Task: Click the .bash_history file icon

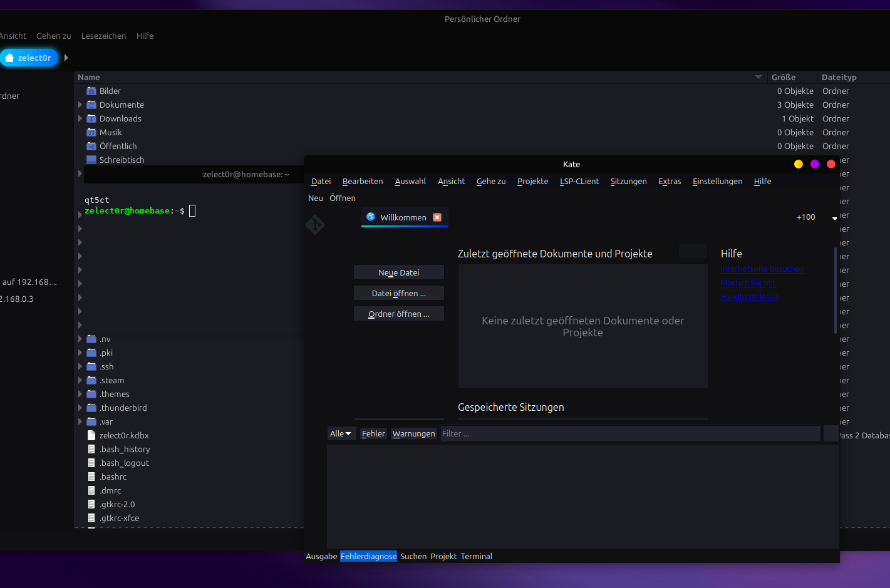Action: point(91,449)
